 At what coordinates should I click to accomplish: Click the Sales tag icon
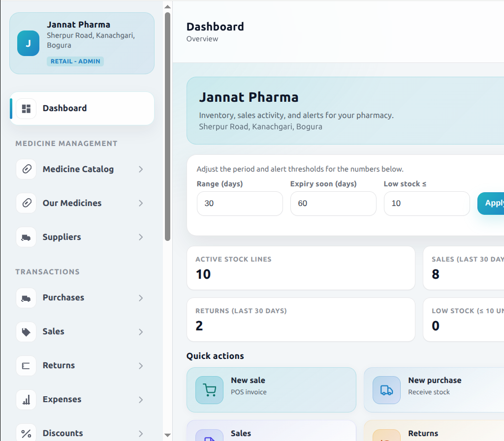[x=26, y=332]
